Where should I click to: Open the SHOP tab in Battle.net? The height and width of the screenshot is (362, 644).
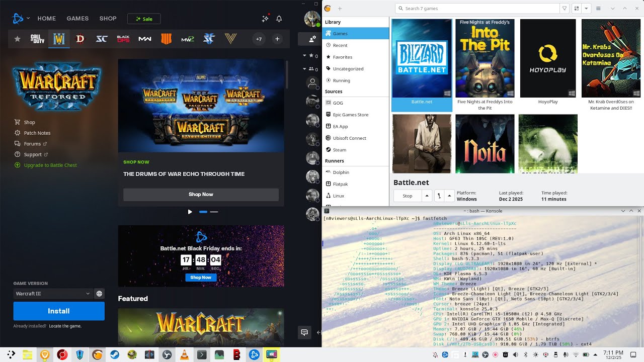[108, 19]
